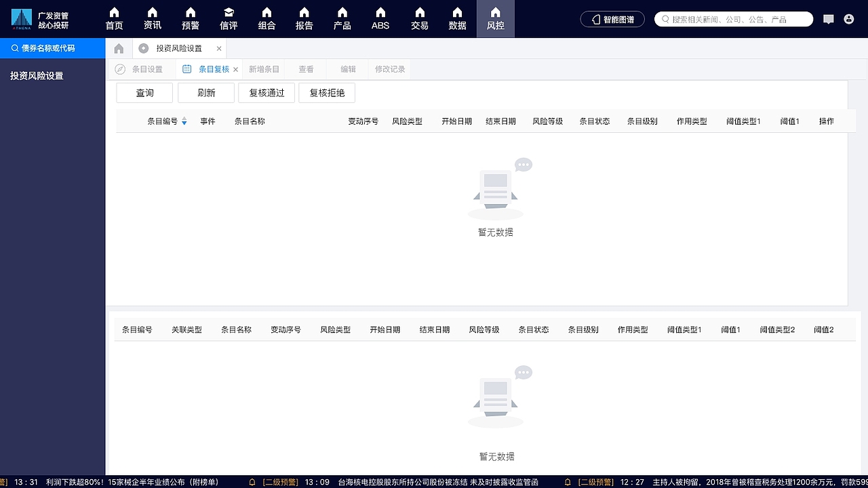Image resolution: width=868 pixels, height=488 pixels.
Task: Select the 报告 reports module icon
Action: (304, 18)
